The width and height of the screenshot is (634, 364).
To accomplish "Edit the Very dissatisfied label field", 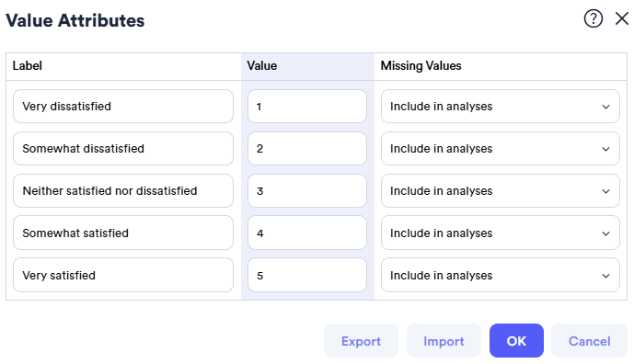I will (123, 107).
